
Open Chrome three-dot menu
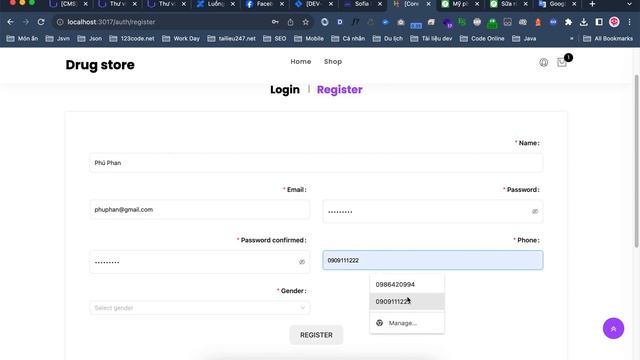[x=629, y=22]
